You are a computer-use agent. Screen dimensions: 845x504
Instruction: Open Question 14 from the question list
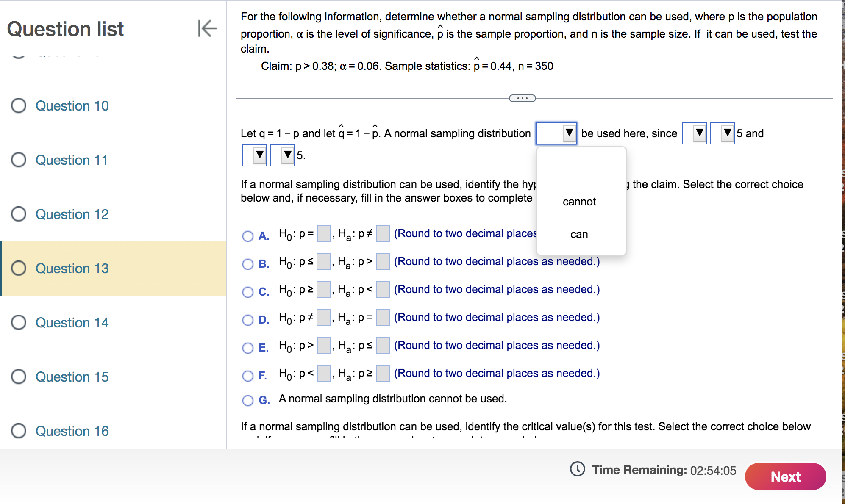[x=72, y=322]
